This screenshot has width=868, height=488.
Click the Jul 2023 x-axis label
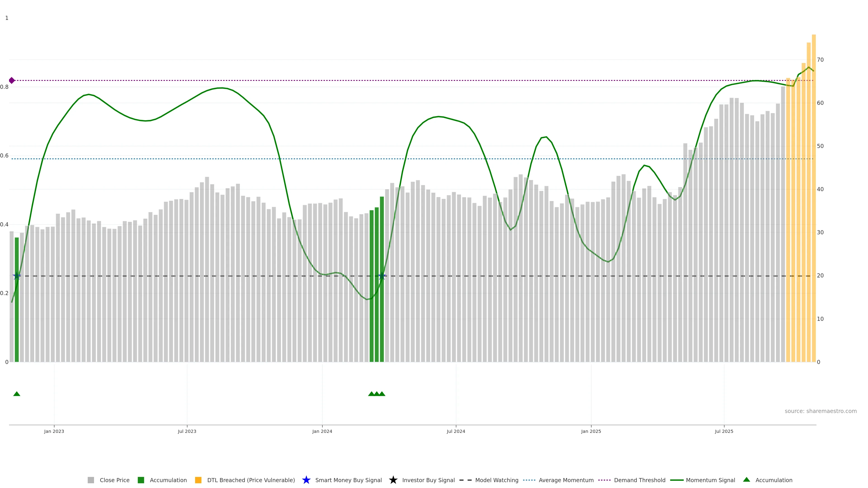pyautogui.click(x=187, y=431)
